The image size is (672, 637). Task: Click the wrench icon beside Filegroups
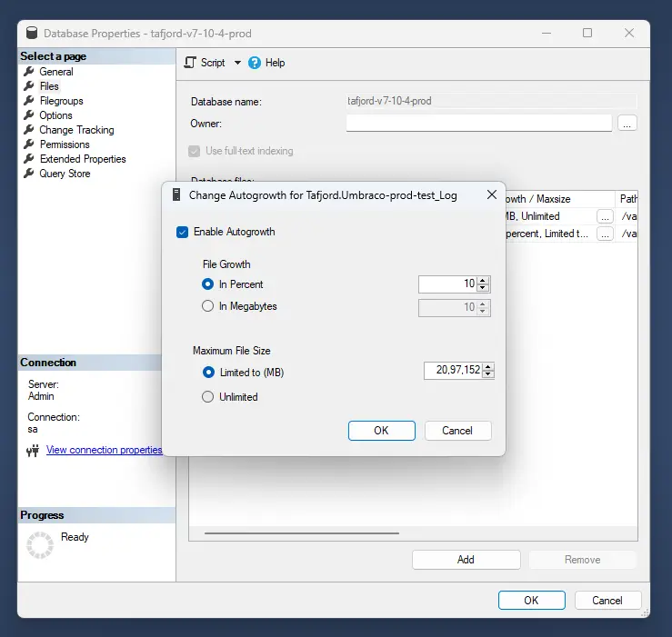point(29,101)
